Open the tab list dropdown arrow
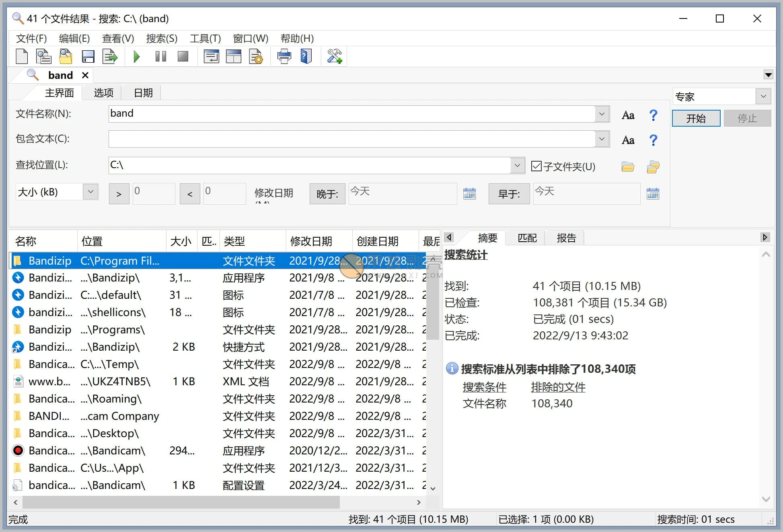783x532 pixels. 768,75
